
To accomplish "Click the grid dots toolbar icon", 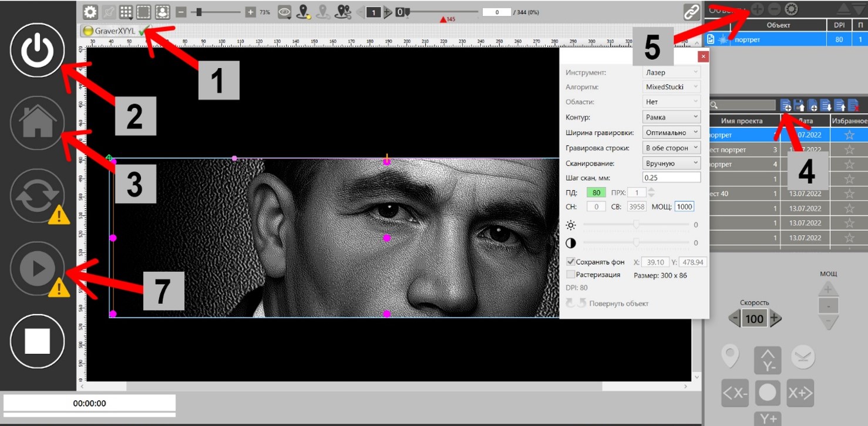I will [125, 12].
